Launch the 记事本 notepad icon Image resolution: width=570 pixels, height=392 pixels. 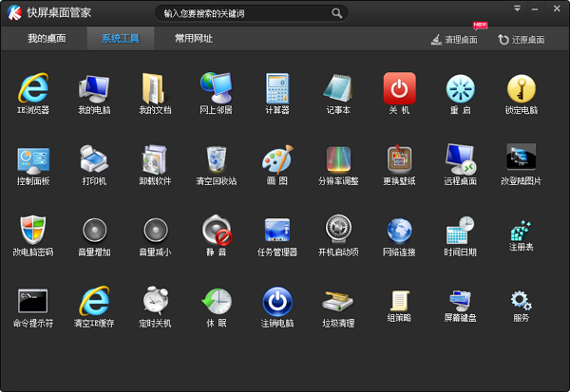coord(338,88)
